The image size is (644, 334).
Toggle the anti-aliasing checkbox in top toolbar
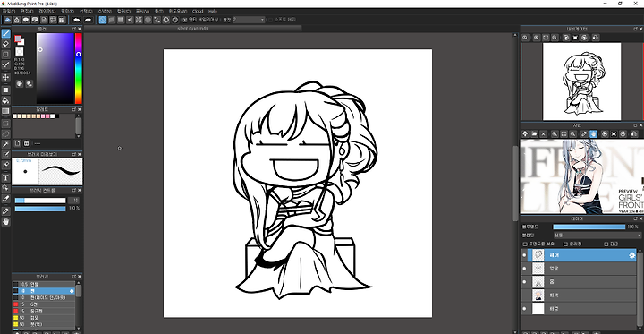pos(185,20)
